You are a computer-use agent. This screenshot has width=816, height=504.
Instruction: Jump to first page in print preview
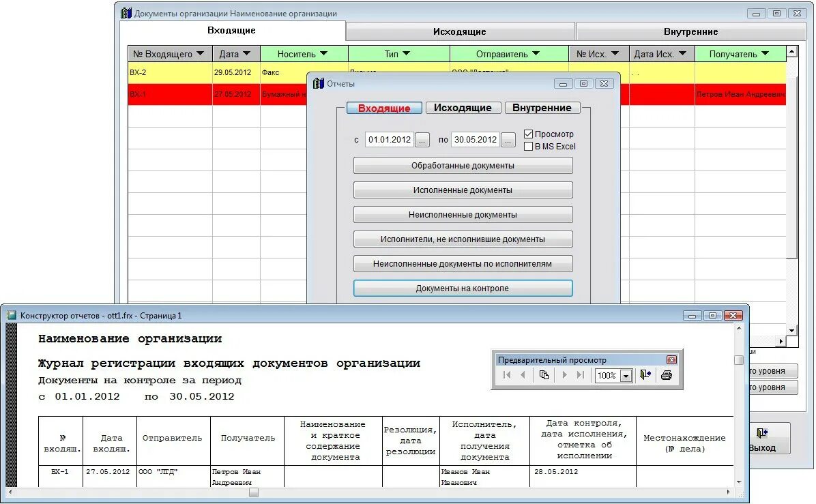coord(507,376)
